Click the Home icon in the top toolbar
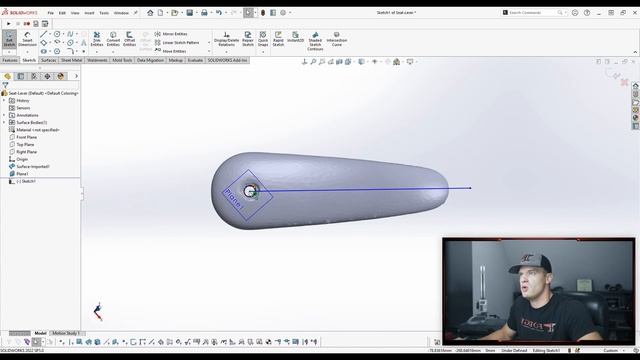Viewport: 640px width, 360px height. click(x=150, y=13)
